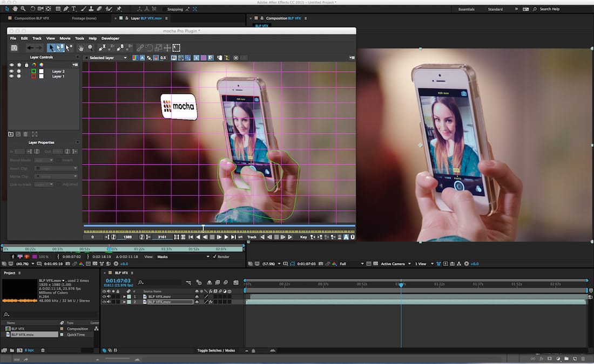This screenshot has width=594, height=364.
Task: Select After Effects Type tool
Action: point(74,9)
